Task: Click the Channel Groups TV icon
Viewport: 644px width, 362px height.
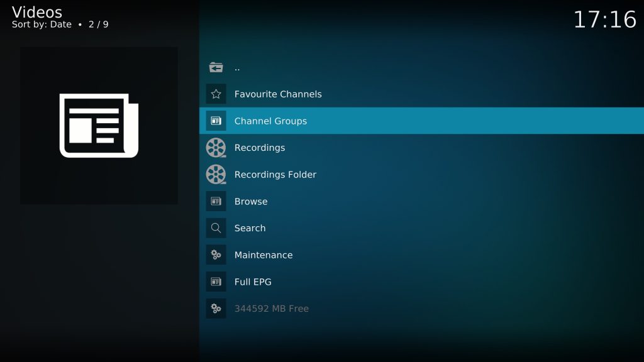Action: coord(216,121)
